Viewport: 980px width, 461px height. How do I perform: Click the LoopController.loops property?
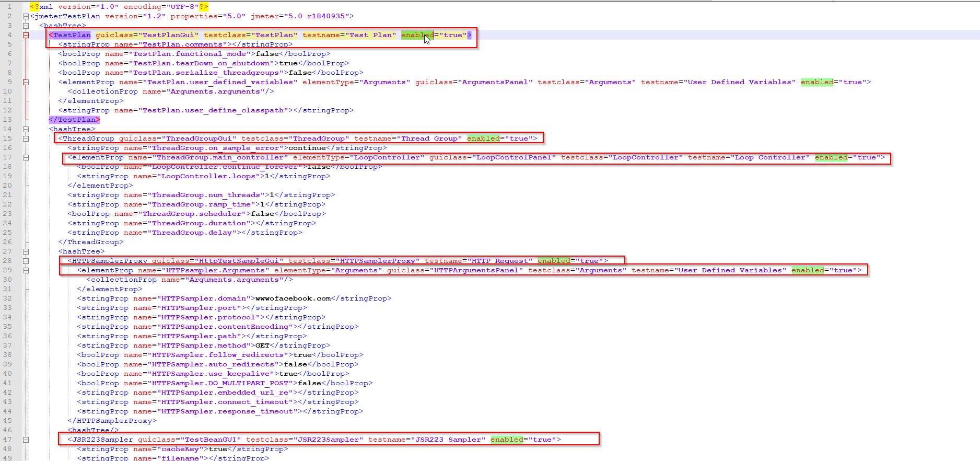coord(204,176)
